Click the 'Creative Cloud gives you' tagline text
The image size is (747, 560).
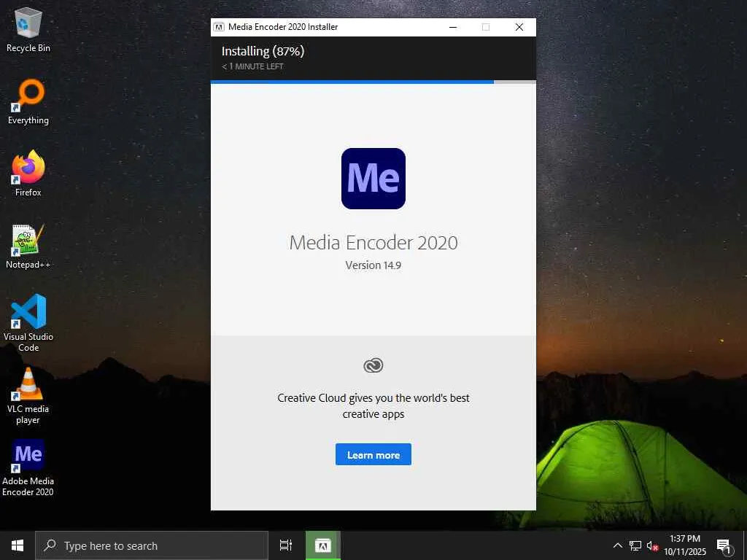(x=373, y=405)
